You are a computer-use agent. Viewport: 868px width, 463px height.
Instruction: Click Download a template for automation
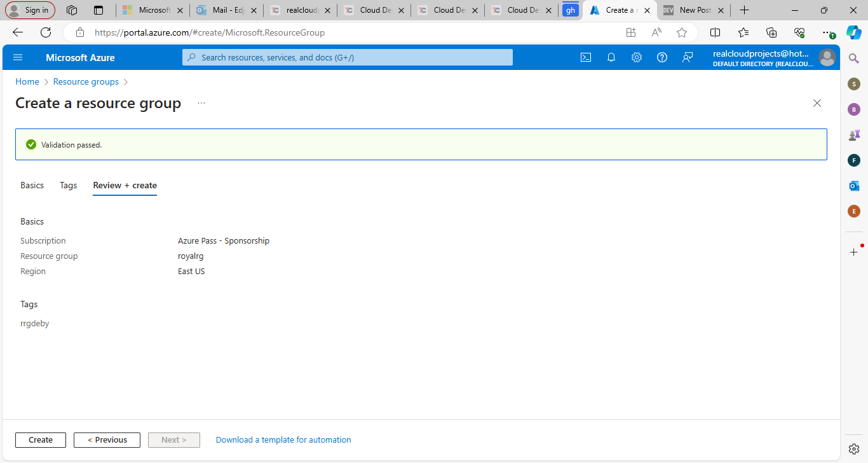pos(283,440)
